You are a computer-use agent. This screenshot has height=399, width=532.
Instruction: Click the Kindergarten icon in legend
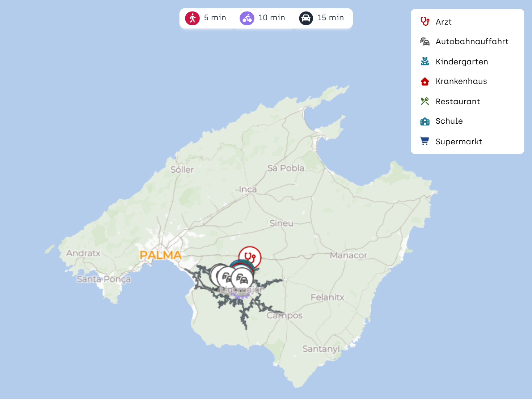[425, 61]
